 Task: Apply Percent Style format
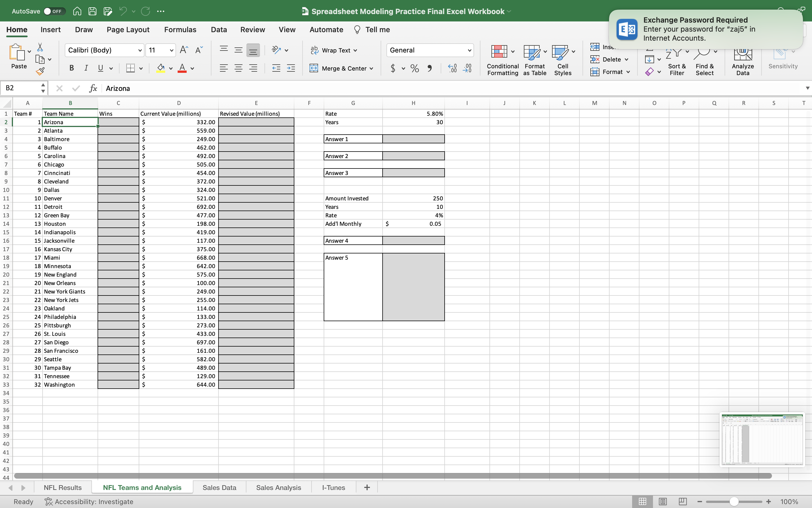point(415,68)
